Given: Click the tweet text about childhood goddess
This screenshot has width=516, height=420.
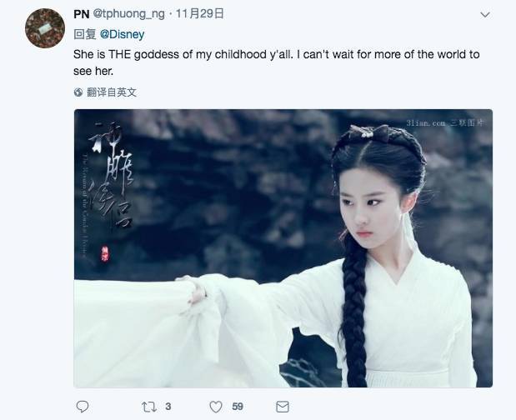Looking at the screenshot, I should (276, 62).
